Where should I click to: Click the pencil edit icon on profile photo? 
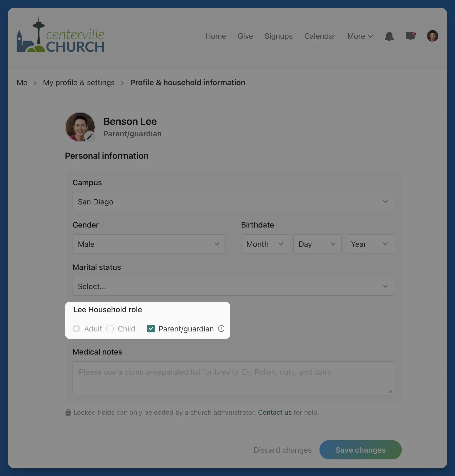point(90,136)
